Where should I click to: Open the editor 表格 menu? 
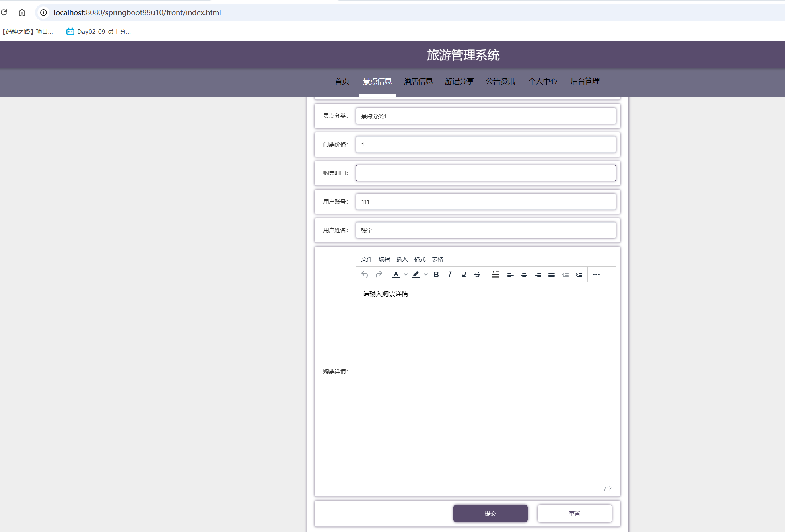tap(437, 259)
